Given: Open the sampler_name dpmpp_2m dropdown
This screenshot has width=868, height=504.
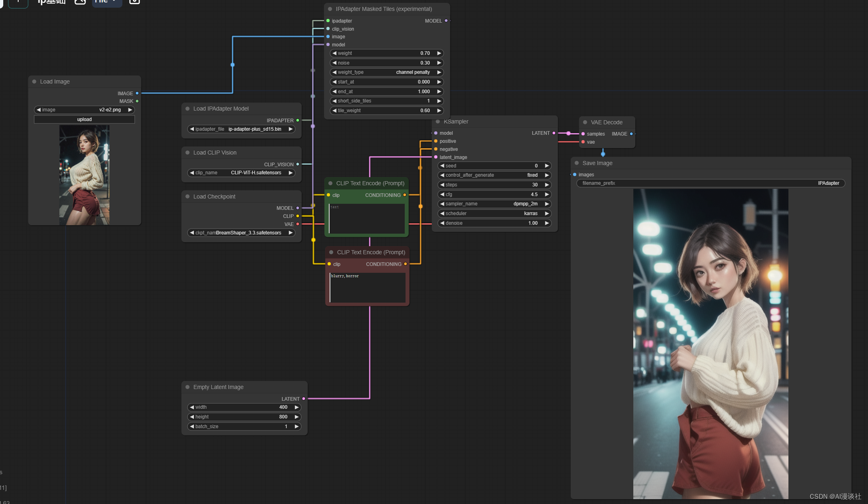Looking at the screenshot, I should [x=494, y=204].
